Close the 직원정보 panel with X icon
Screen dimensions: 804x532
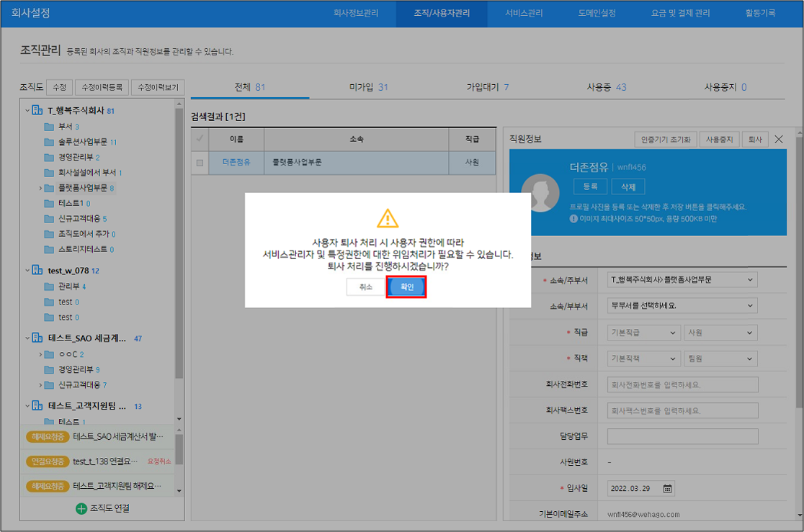(x=779, y=140)
